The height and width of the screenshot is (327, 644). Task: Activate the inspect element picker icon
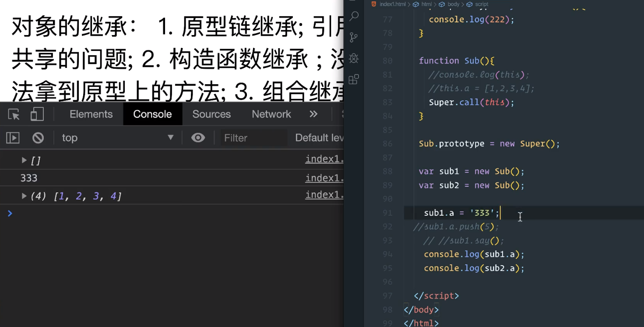point(14,114)
